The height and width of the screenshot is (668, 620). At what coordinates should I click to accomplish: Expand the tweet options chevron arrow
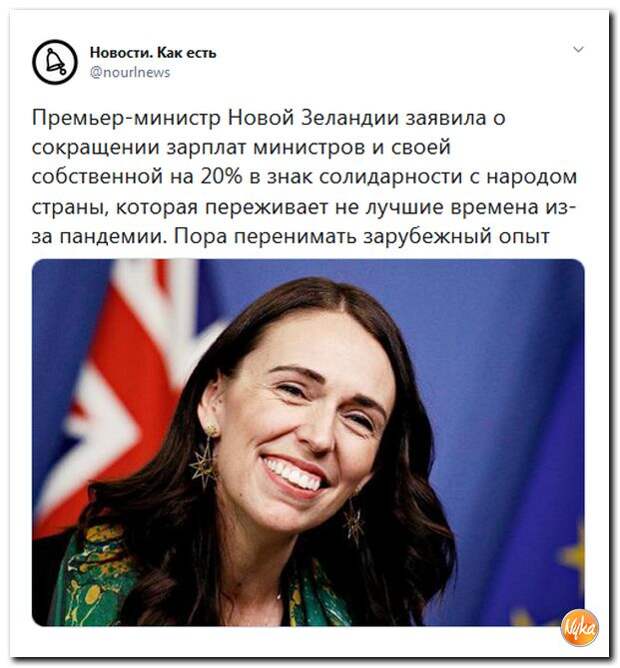tap(578, 49)
